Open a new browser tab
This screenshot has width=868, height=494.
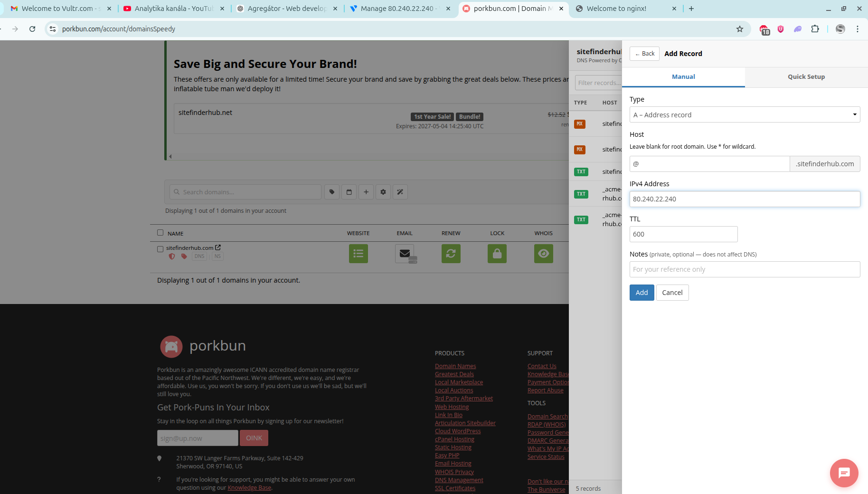pyautogui.click(x=691, y=9)
